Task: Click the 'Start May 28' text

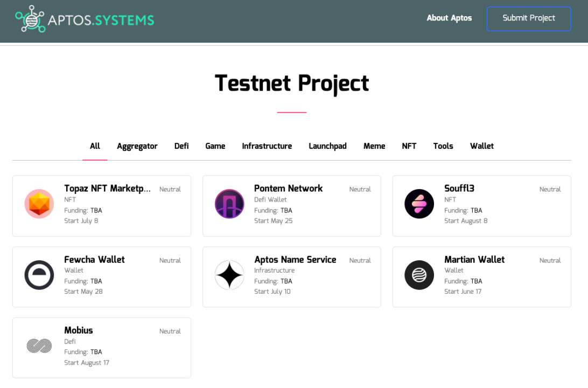Action: pos(83,292)
